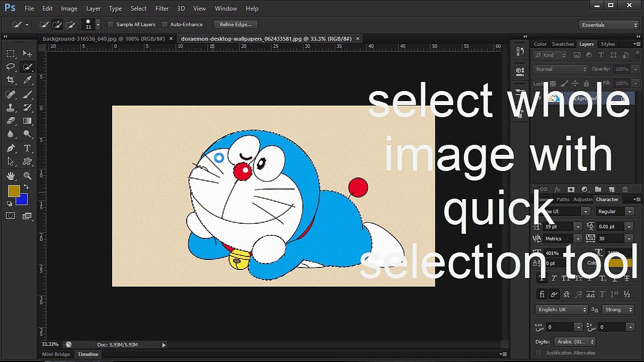The height and width of the screenshot is (362, 644).
Task: Open the brush picker dropdown
Action: point(98,24)
